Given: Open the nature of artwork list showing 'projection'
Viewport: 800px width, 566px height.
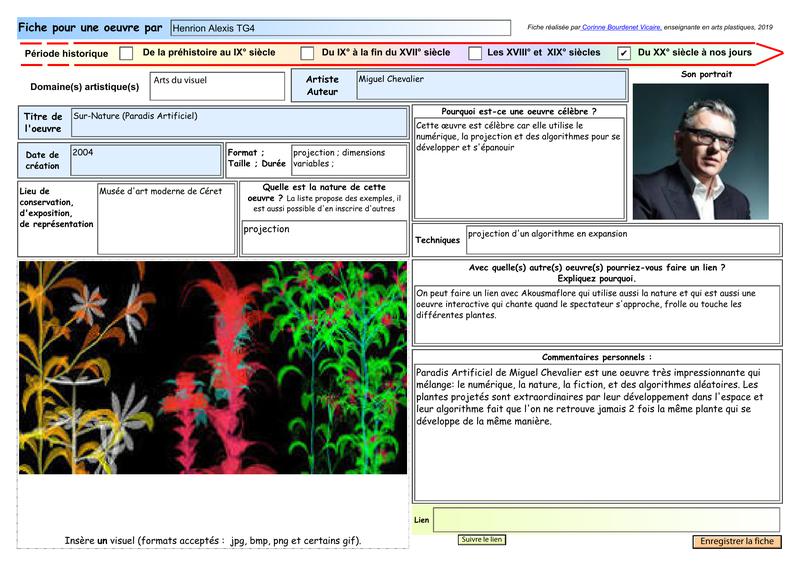Looking at the screenshot, I should (x=324, y=234).
